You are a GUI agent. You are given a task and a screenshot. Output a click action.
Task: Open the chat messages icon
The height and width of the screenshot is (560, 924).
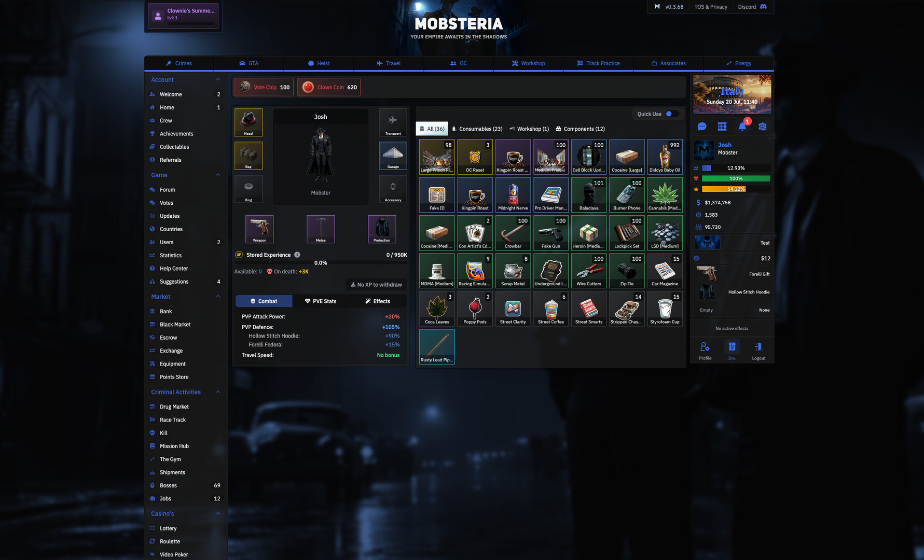point(702,126)
